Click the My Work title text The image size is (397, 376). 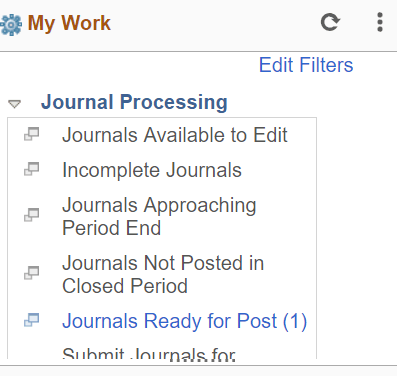pyautogui.click(x=69, y=23)
